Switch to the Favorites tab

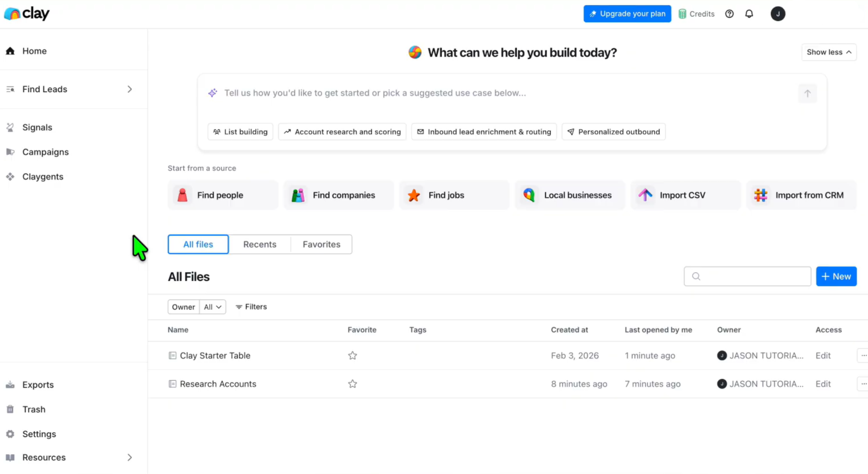pos(321,244)
